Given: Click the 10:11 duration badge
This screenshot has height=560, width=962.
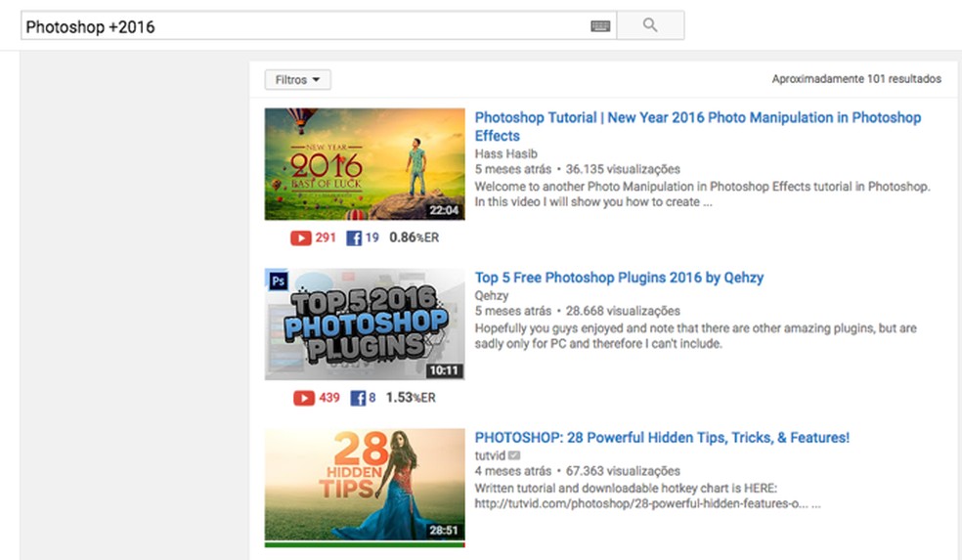Looking at the screenshot, I should click(444, 370).
